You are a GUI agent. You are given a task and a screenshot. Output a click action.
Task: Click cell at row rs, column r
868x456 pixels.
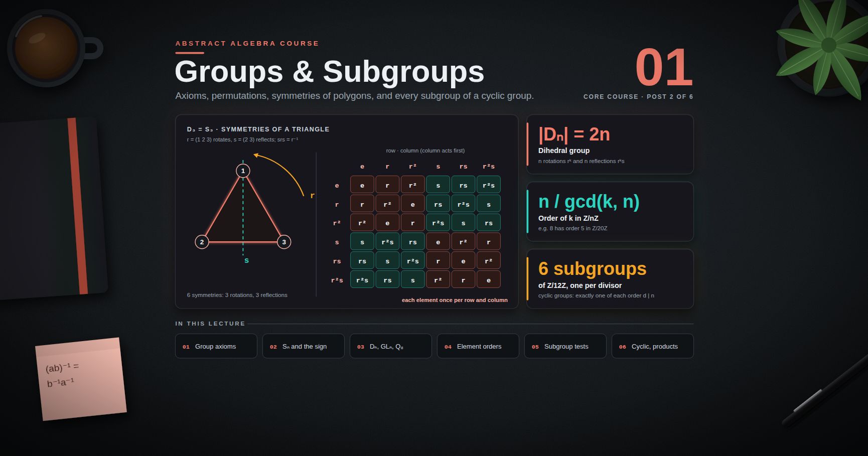(x=387, y=260)
